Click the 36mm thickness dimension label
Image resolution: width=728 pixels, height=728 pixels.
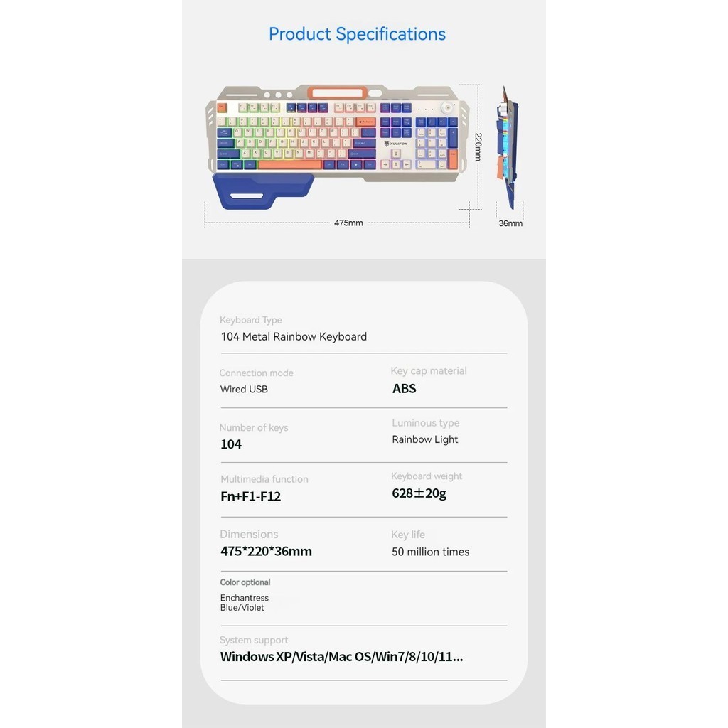click(x=510, y=223)
